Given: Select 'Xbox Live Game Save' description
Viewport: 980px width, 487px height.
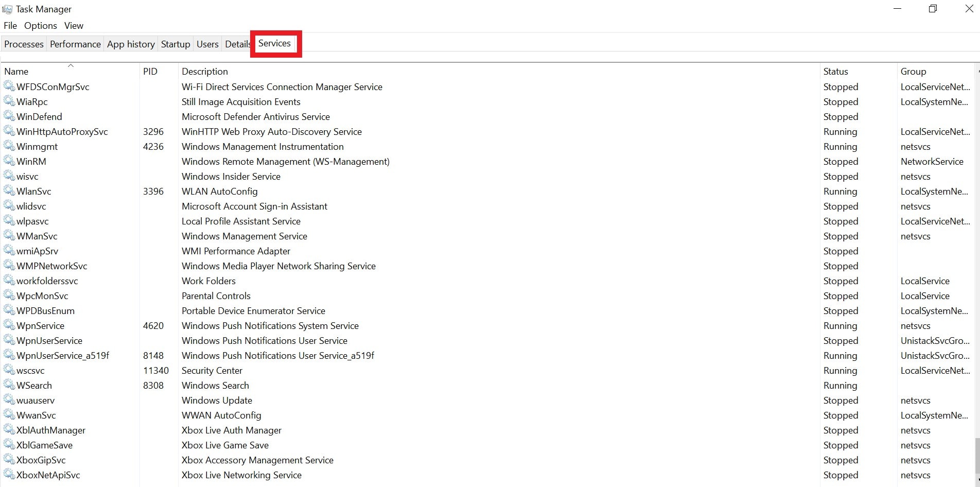Looking at the screenshot, I should pos(225,445).
